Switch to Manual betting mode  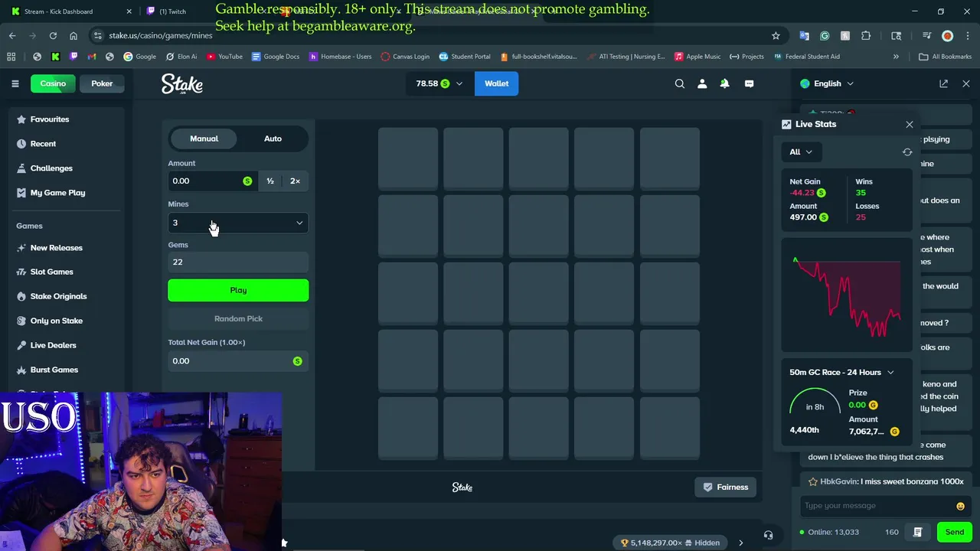(x=204, y=139)
